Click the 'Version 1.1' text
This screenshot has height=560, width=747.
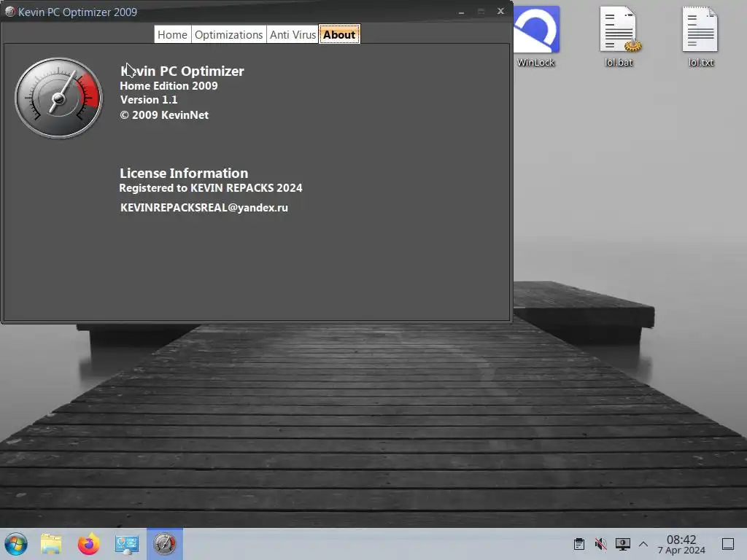149,99
